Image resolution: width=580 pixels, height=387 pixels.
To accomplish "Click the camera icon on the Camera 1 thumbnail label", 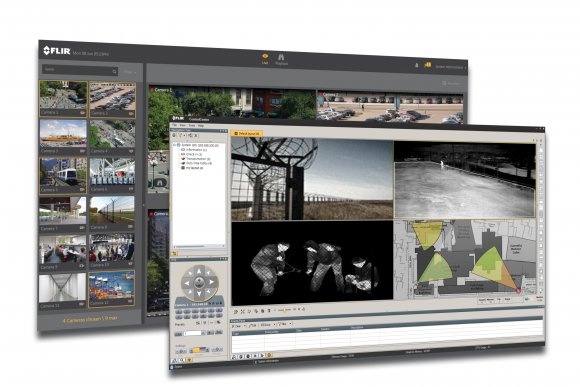I will click(x=82, y=112).
